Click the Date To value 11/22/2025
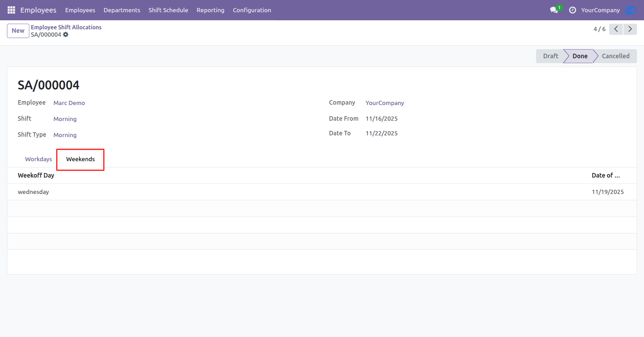The width and height of the screenshot is (644, 337). (x=382, y=133)
